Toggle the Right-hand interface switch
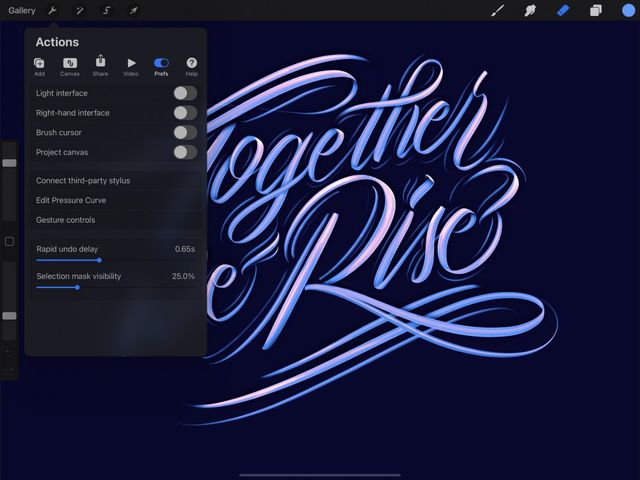 pos(184,113)
